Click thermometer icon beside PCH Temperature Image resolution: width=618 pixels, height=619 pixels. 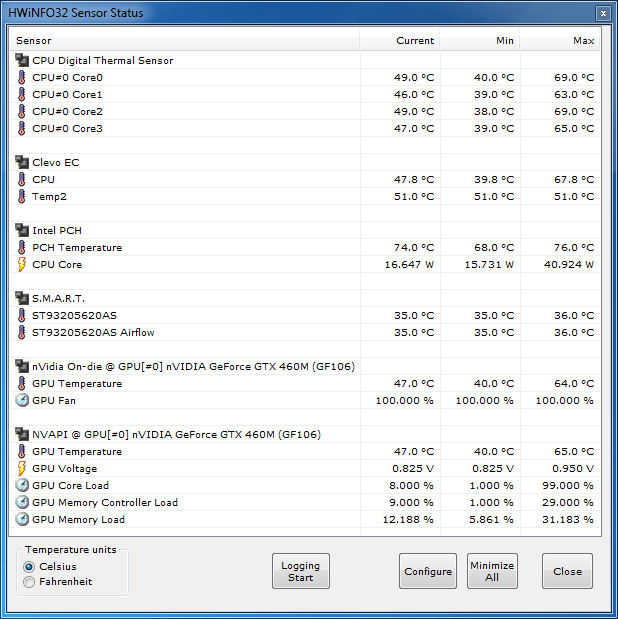pyautogui.click(x=22, y=247)
